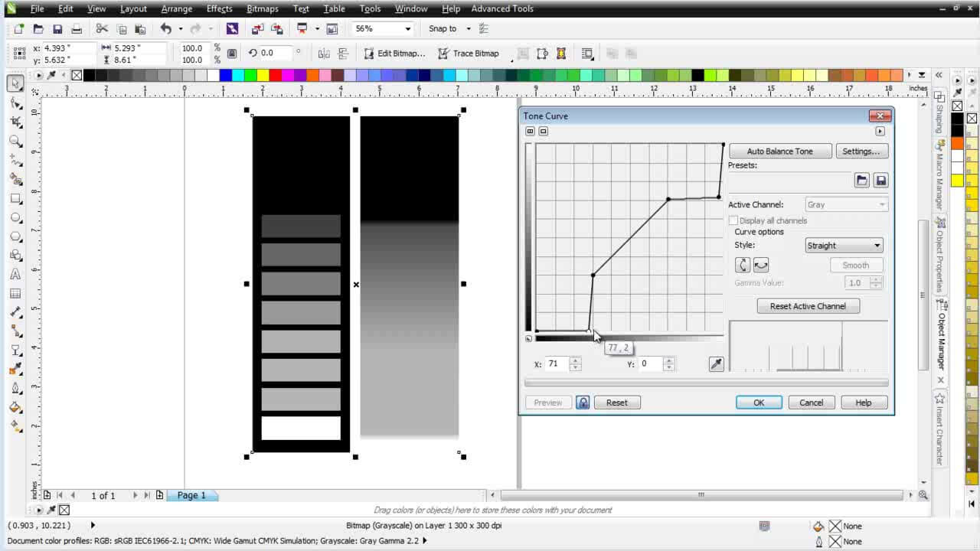Switch to the Page 1 tab
980x551 pixels.
[x=191, y=495]
